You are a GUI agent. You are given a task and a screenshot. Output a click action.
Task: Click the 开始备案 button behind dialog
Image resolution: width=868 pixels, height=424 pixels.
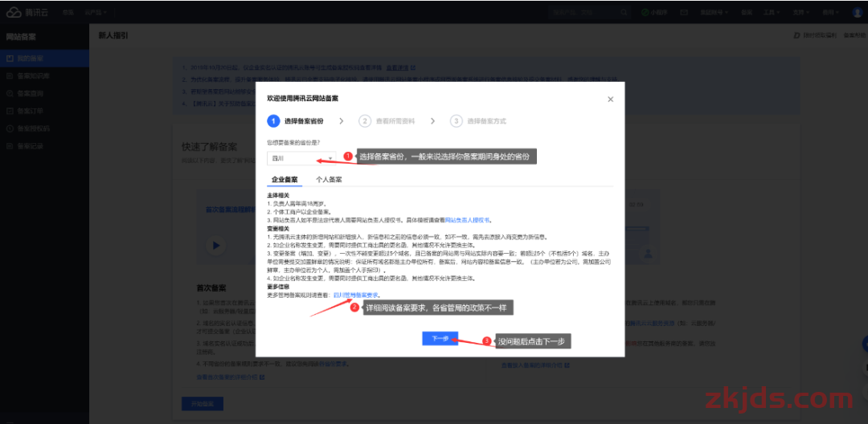pos(202,404)
